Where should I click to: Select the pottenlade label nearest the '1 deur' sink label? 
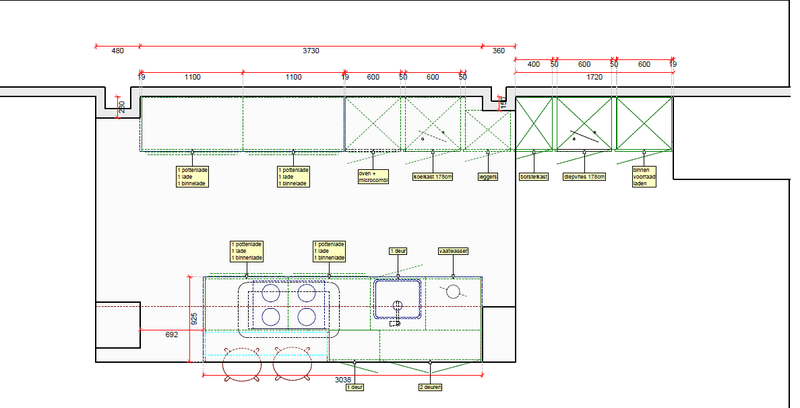pyautogui.click(x=329, y=251)
